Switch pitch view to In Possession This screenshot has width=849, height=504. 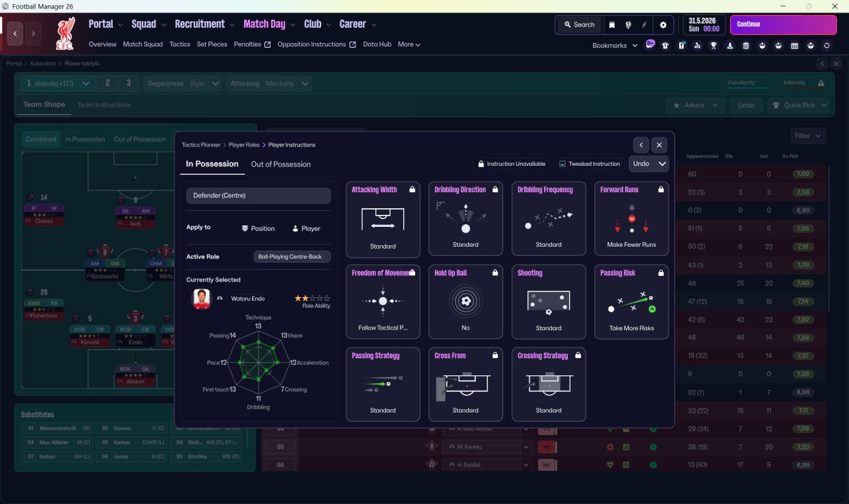85,139
